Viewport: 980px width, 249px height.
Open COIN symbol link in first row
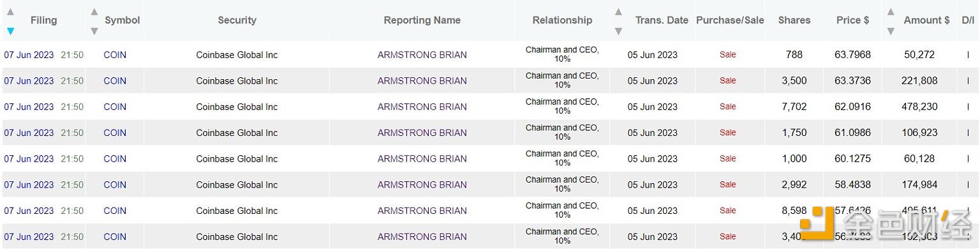click(x=115, y=55)
